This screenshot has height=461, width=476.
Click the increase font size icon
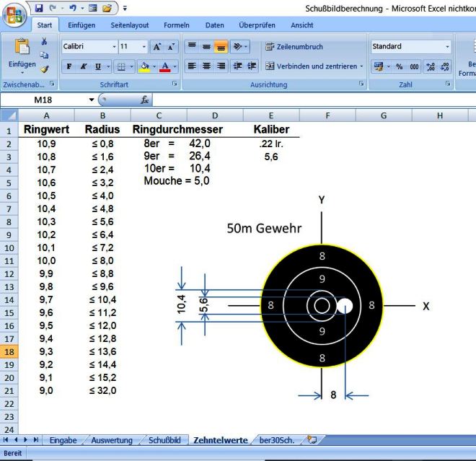[x=157, y=47]
